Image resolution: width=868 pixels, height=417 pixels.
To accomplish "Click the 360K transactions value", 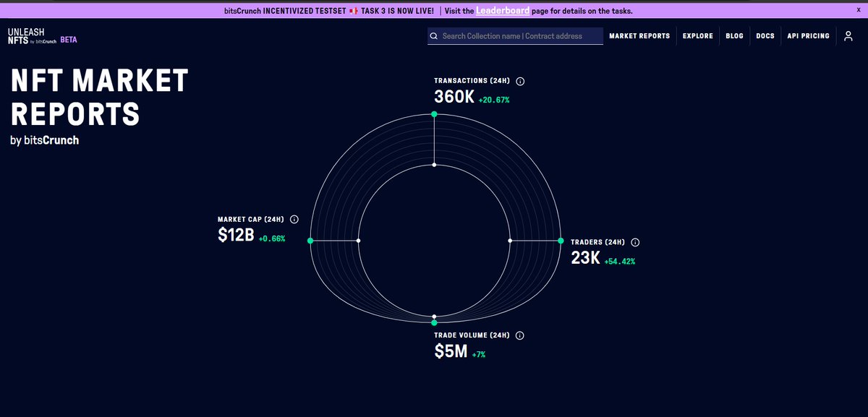I will 454,98.
